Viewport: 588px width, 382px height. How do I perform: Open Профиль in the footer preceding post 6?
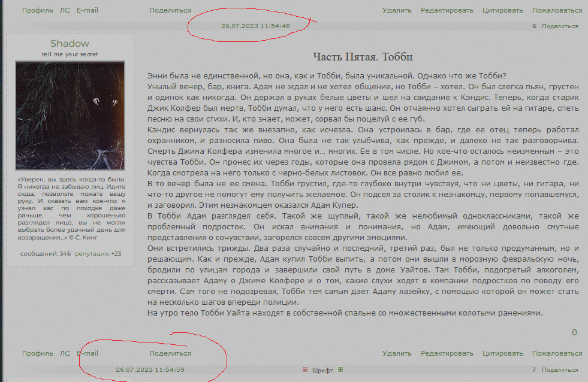38,10
